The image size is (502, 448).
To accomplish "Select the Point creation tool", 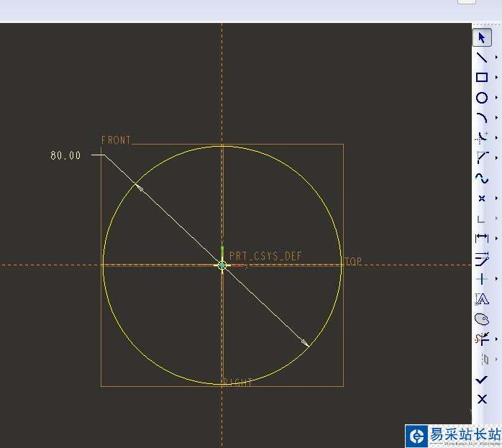I will coord(482,198).
